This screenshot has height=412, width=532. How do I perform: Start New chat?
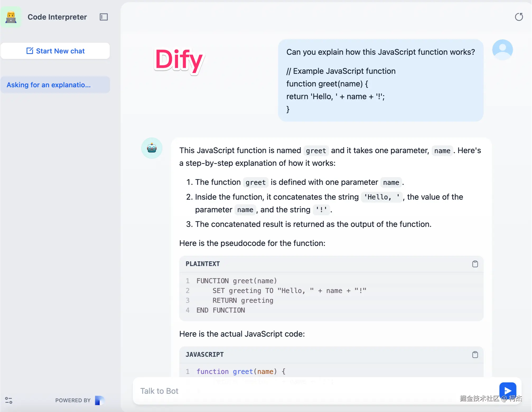point(55,51)
